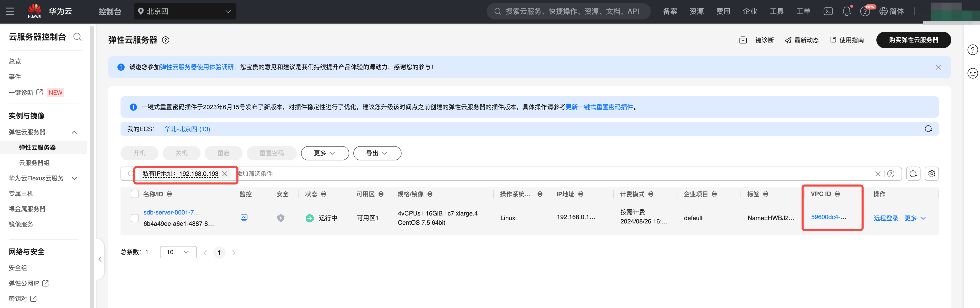Open 安全组 in the sidebar
The image size is (980, 308).
pos(18,268)
